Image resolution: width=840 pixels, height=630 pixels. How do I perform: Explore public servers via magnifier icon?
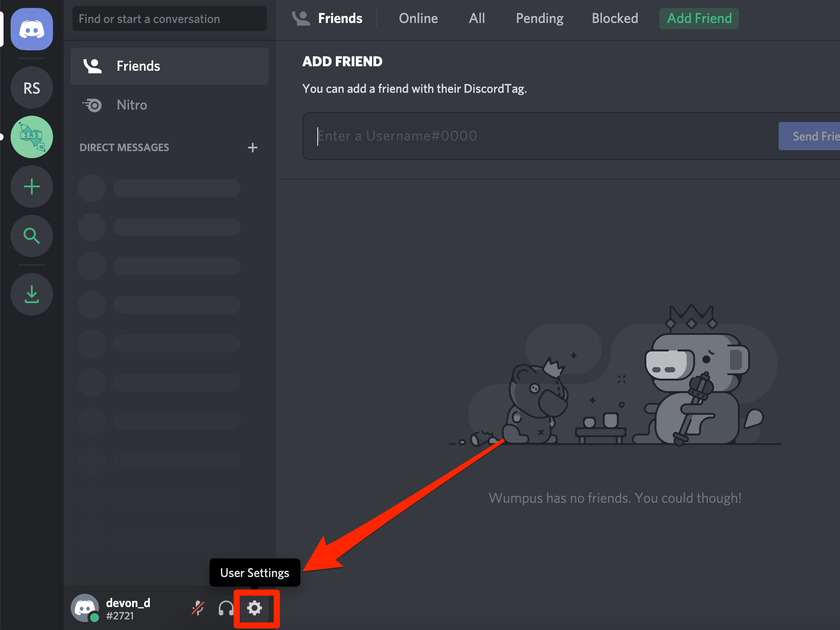tap(32, 236)
